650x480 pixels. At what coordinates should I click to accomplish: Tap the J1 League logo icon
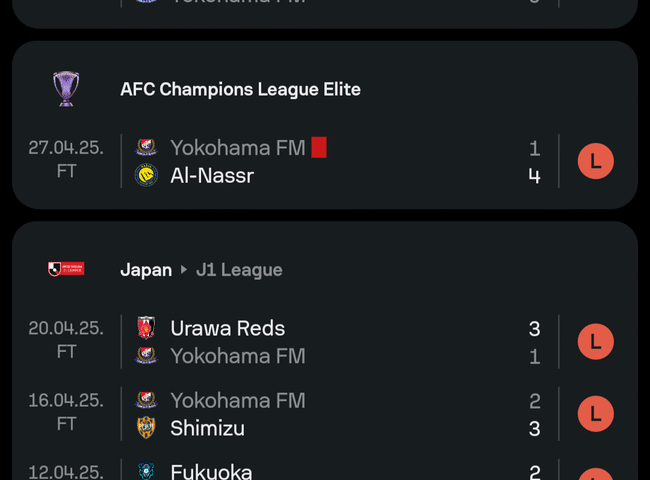pyautogui.click(x=66, y=269)
